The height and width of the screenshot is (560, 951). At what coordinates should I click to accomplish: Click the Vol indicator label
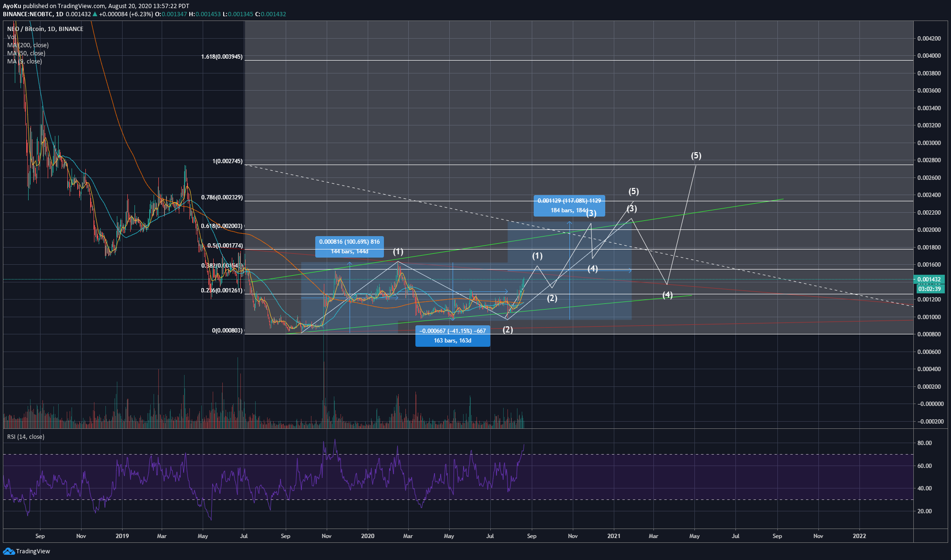[x=11, y=37]
